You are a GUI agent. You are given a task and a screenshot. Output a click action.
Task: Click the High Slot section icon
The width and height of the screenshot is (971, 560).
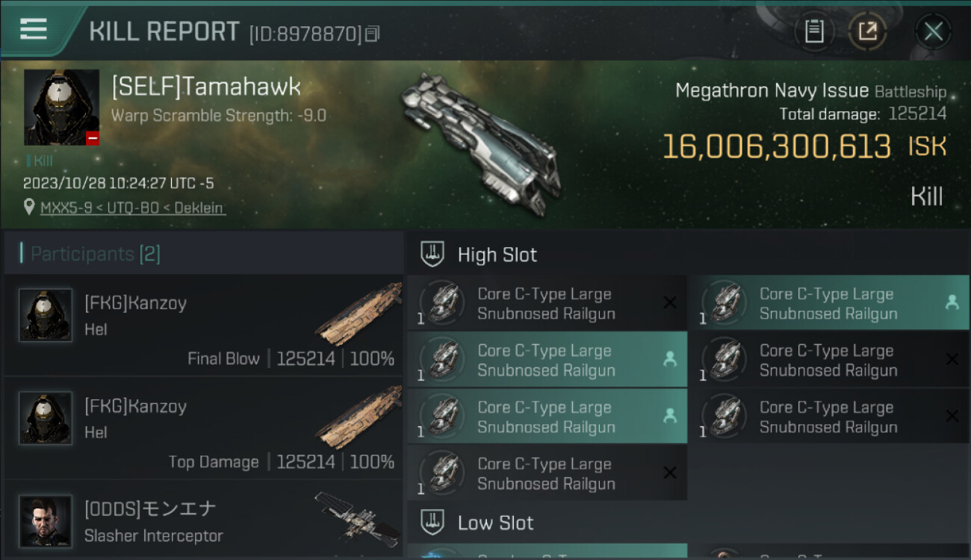tap(432, 255)
